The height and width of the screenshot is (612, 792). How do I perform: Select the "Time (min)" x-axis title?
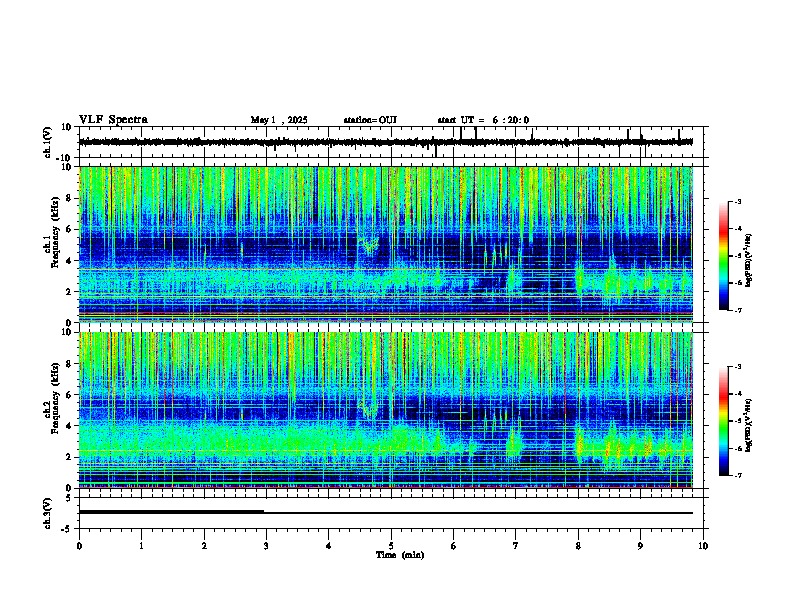tap(400, 555)
